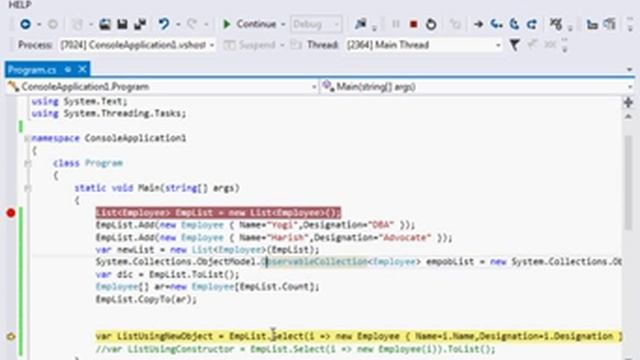Collapse the class Program block
Image resolution: width=640 pixels, height=360 pixels.
27,164
